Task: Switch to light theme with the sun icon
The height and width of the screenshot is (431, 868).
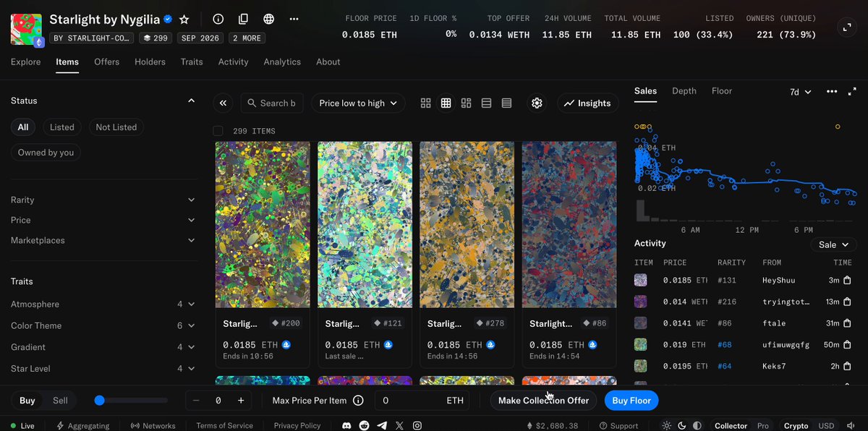Action: [666, 426]
